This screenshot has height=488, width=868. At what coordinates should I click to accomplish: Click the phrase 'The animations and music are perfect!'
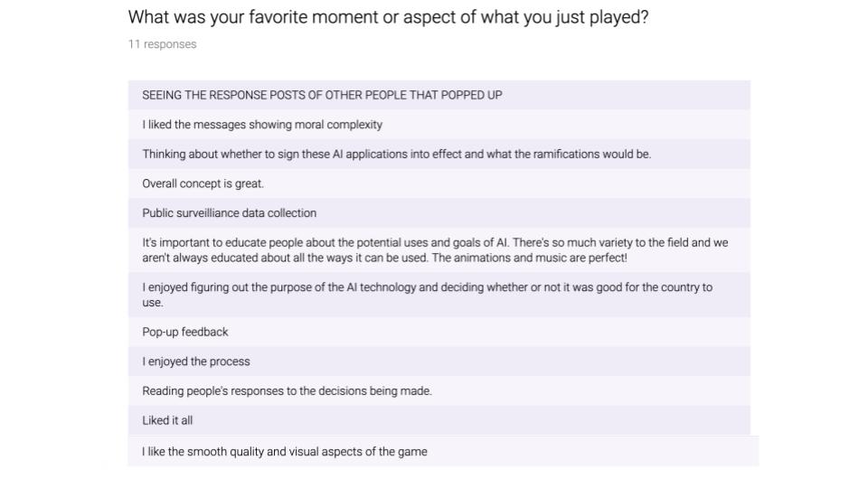tap(529, 258)
